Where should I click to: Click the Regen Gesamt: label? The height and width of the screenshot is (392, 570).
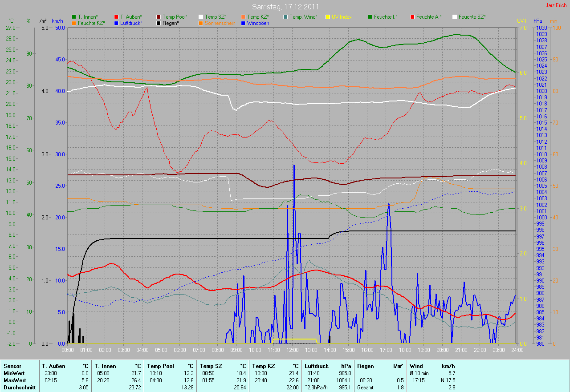(x=366, y=388)
